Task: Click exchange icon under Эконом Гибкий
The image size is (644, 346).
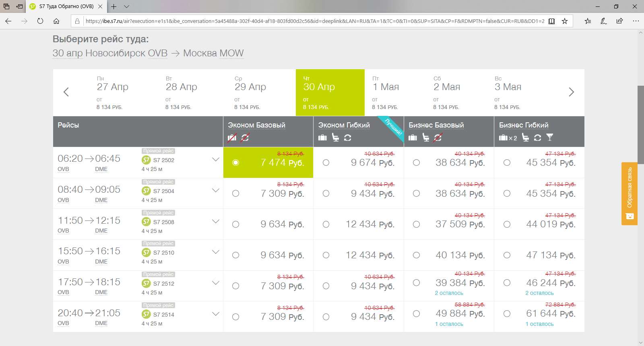Action: coord(348,138)
